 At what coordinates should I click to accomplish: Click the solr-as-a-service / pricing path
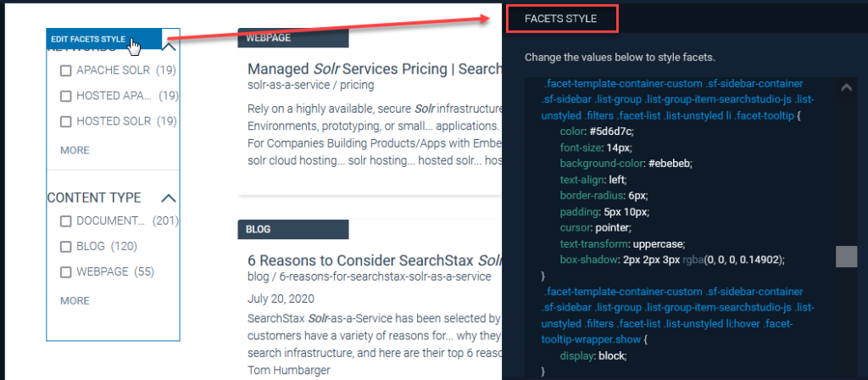pyautogui.click(x=310, y=86)
